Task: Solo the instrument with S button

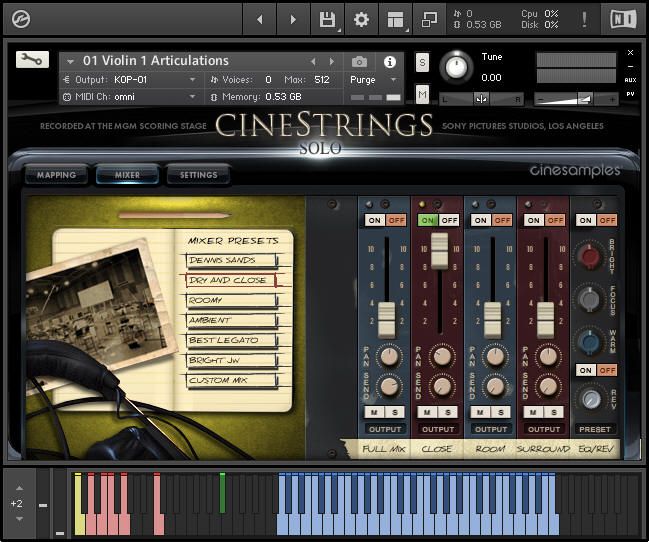Action: [422, 62]
